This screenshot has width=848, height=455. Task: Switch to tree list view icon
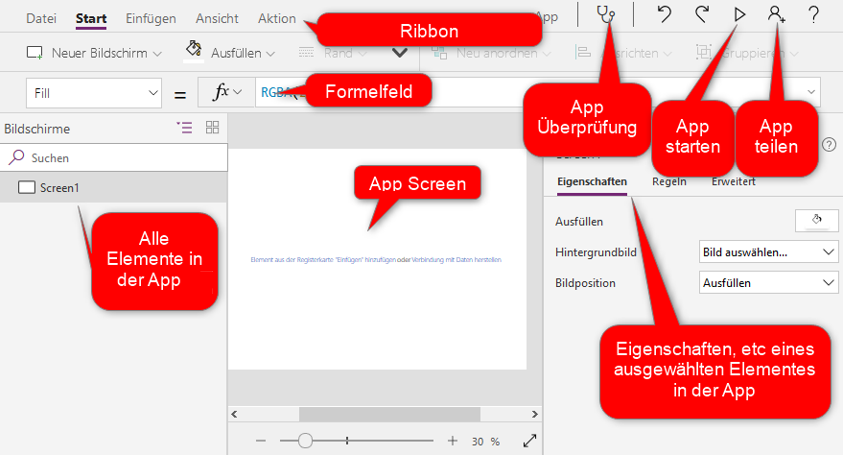tap(184, 128)
